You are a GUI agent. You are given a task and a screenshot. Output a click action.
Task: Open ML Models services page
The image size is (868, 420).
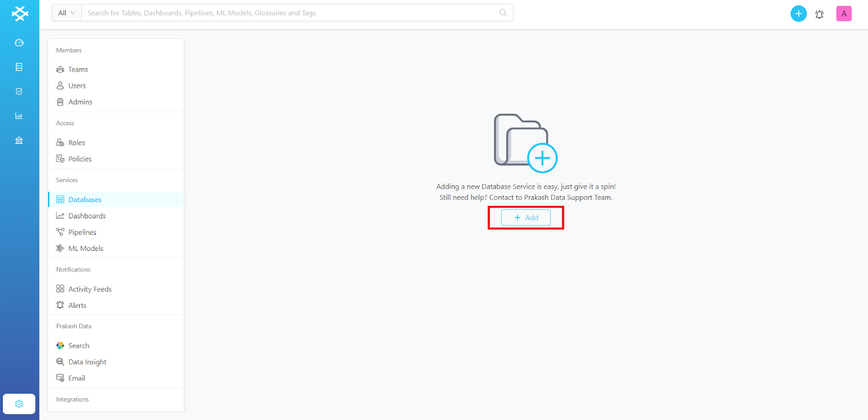click(86, 248)
